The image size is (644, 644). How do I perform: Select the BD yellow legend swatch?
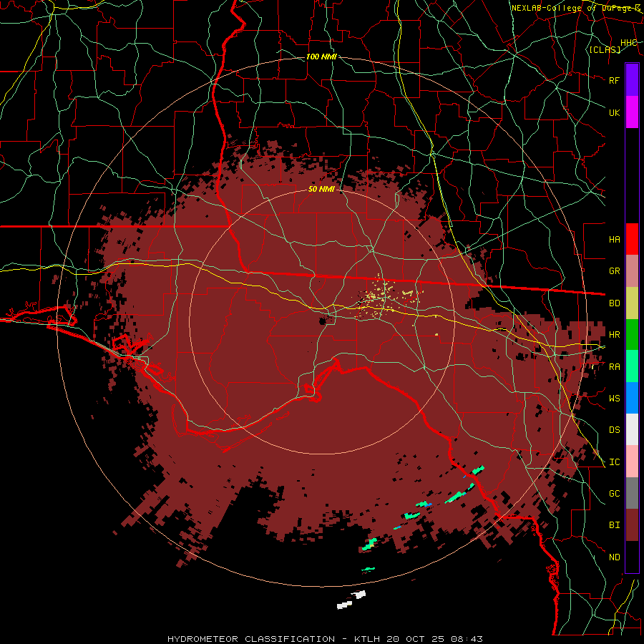point(632,303)
